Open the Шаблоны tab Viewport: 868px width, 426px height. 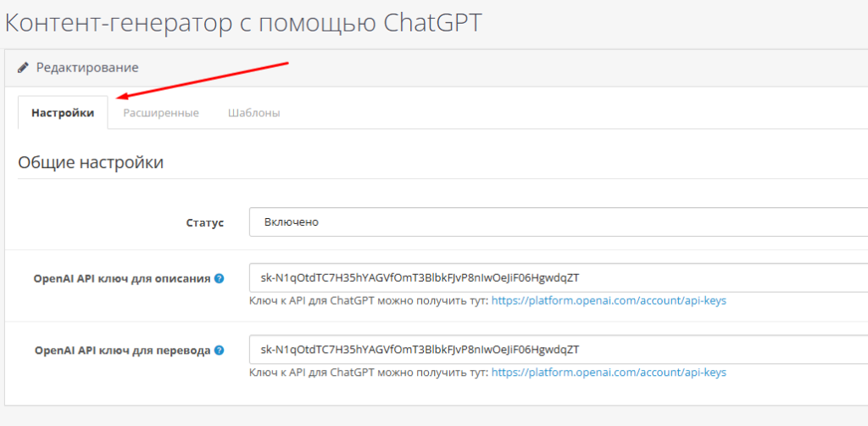[253, 113]
